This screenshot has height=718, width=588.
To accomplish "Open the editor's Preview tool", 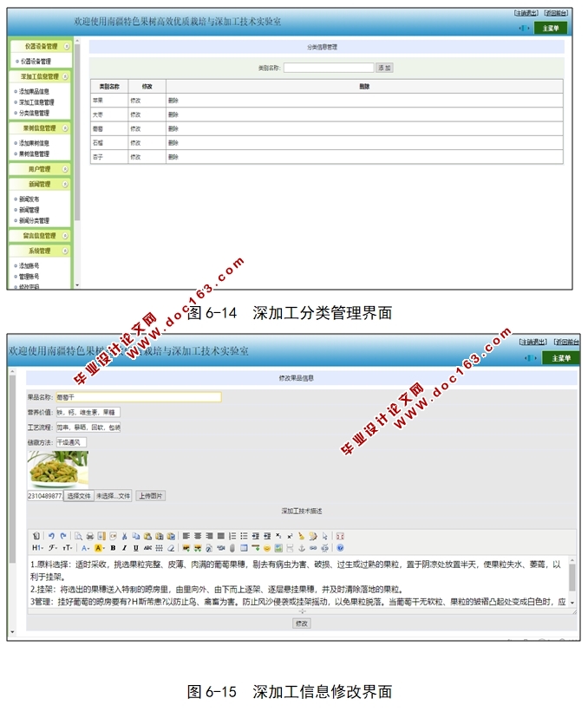I will [78, 536].
